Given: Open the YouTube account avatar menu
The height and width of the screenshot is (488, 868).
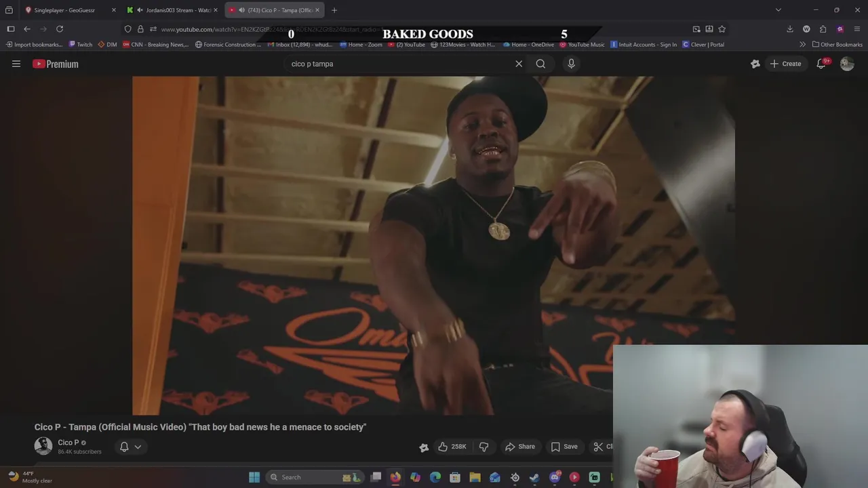Looking at the screenshot, I should (847, 64).
